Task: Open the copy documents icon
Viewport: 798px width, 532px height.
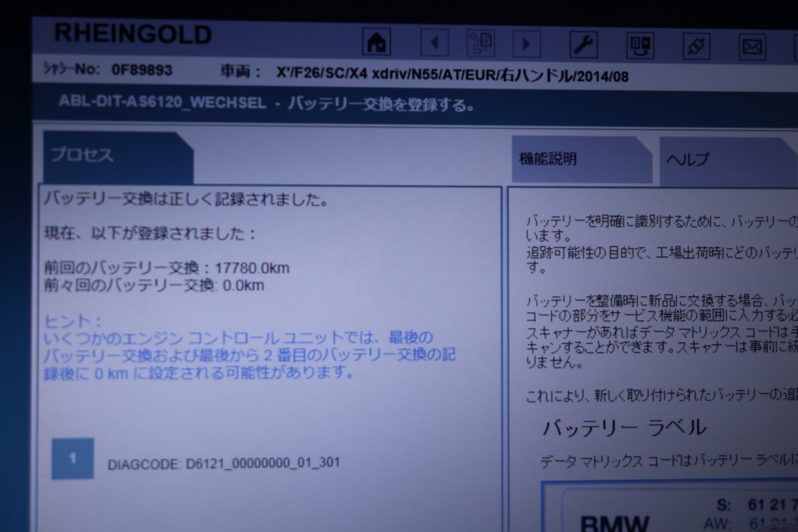Action: [x=481, y=43]
